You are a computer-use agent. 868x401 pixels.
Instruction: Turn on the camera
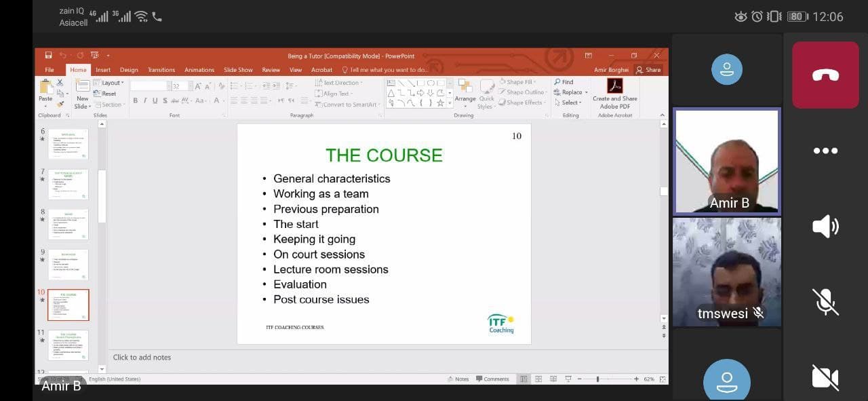825,377
